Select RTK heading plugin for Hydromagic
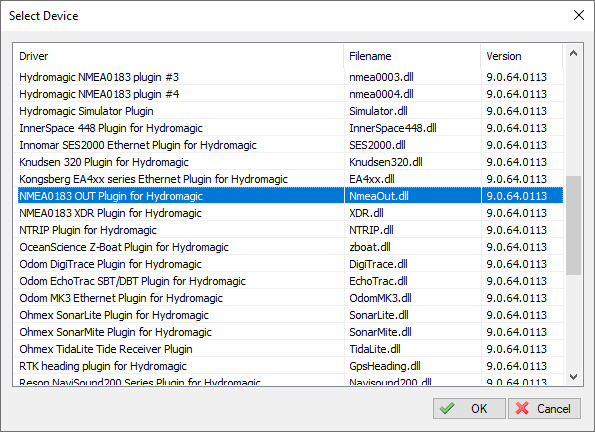This screenshot has width=595, height=432. [290, 366]
